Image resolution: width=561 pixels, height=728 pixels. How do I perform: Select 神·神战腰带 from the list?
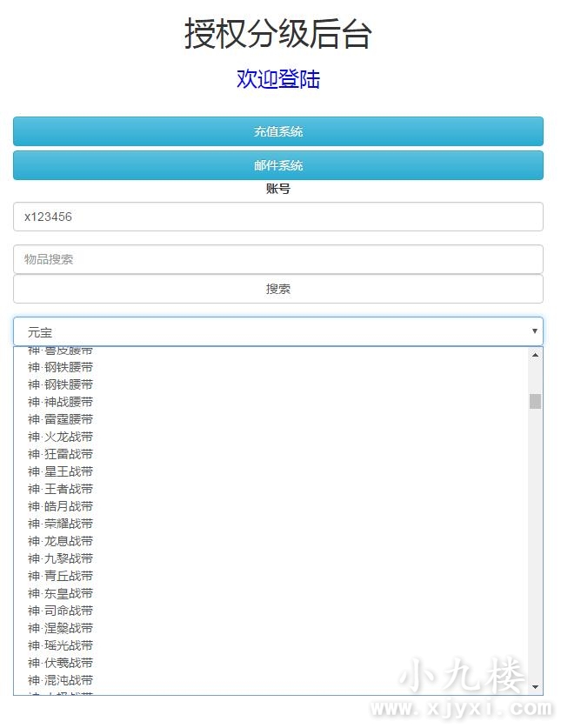61,402
